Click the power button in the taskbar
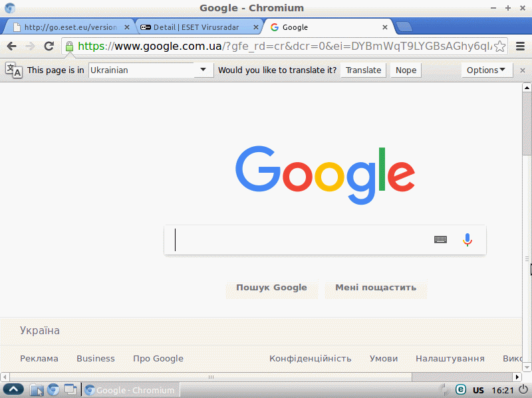Screen dimensions: 532x398 [x=523, y=389]
